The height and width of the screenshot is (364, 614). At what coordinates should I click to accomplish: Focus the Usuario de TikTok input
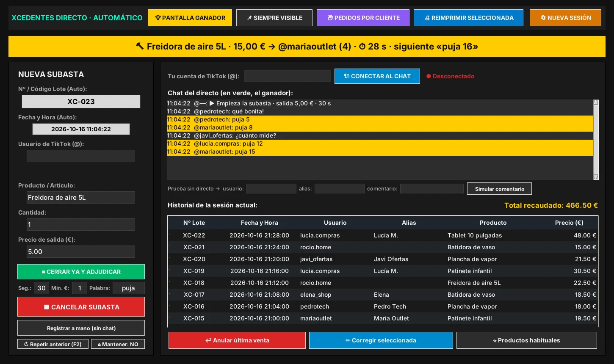pyautogui.click(x=81, y=156)
